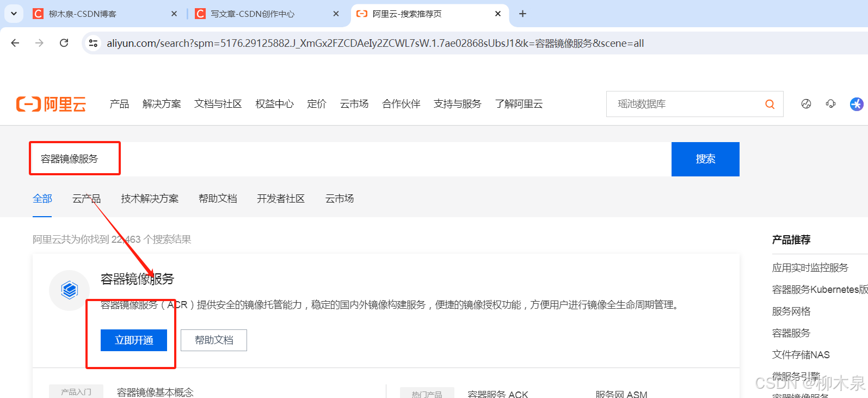Open the 权益中心 menu
The width and height of the screenshot is (868, 398).
click(275, 104)
